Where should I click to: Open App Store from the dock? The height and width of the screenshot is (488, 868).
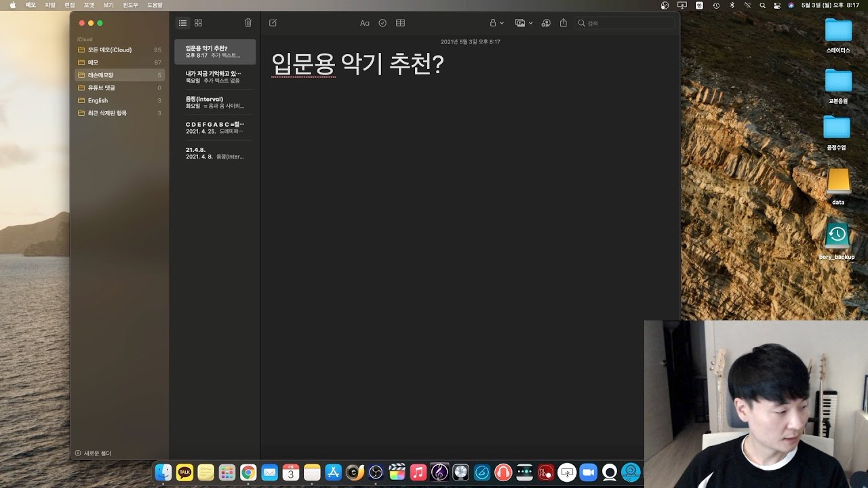coord(333,472)
